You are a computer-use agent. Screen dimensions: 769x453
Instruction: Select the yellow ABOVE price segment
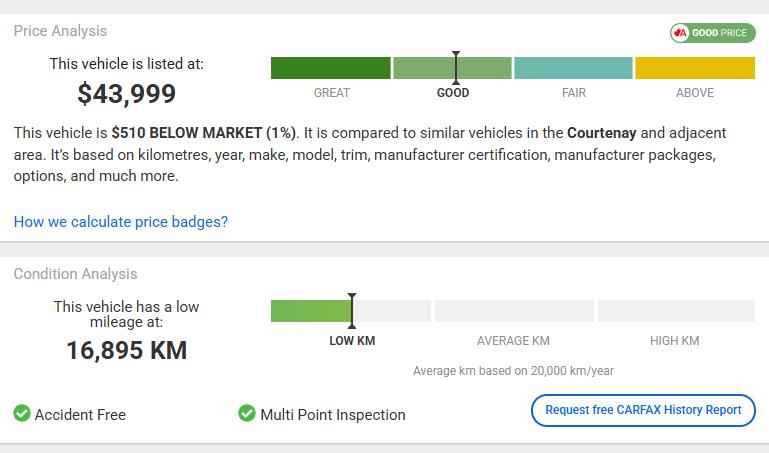point(695,68)
